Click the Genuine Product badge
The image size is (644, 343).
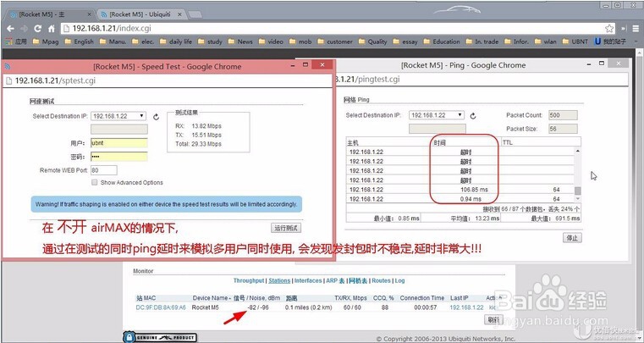click(160, 337)
